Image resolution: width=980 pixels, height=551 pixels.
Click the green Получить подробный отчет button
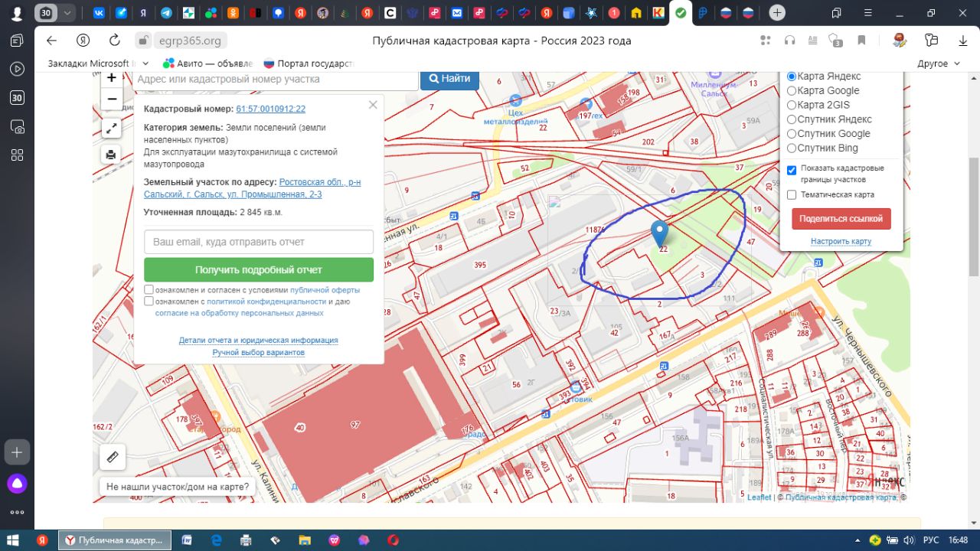[259, 270]
